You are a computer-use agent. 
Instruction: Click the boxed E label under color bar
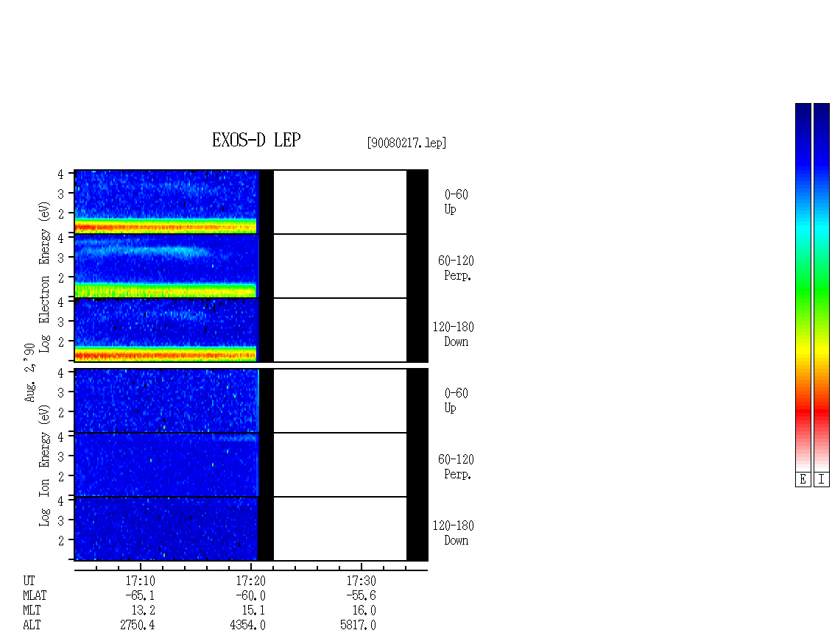click(x=803, y=480)
